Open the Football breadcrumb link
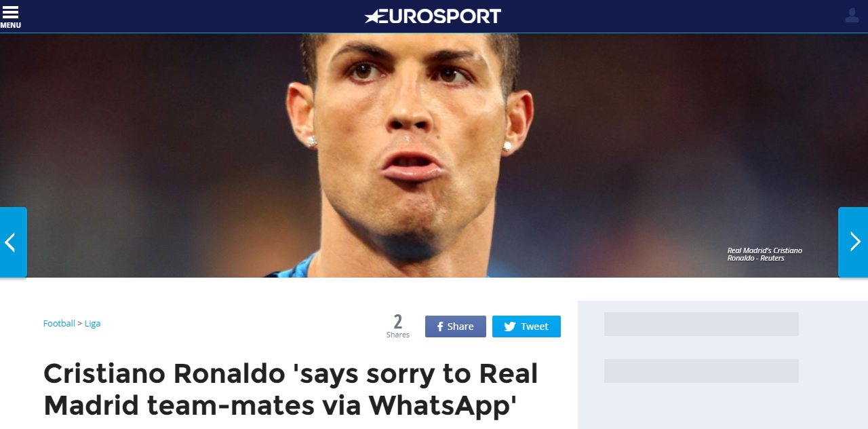 [x=59, y=324]
